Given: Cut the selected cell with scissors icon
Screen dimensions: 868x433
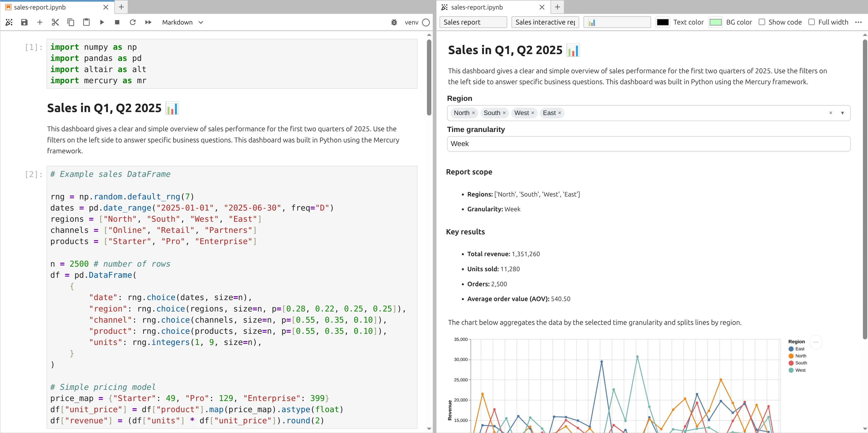Looking at the screenshot, I should click(55, 22).
